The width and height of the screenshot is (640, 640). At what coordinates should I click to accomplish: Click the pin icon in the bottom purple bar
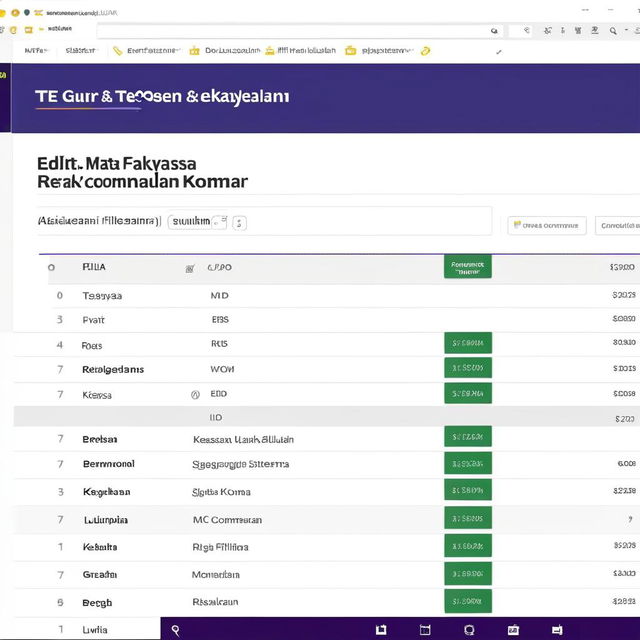(x=176, y=630)
